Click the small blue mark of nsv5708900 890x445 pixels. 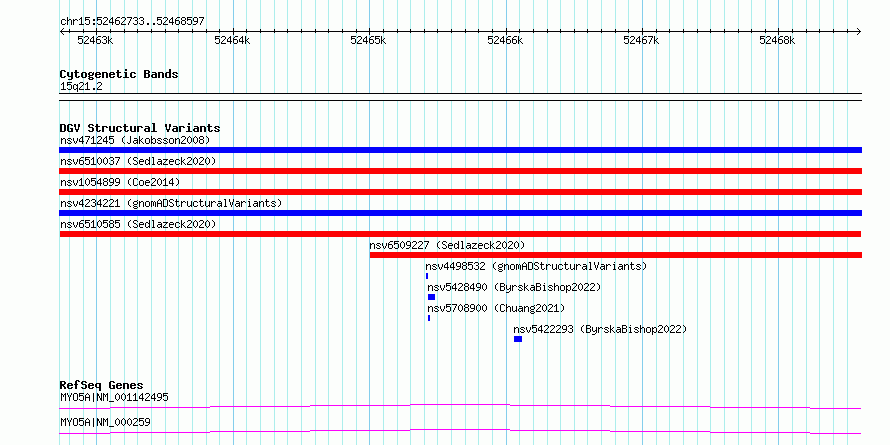pyautogui.click(x=429, y=318)
